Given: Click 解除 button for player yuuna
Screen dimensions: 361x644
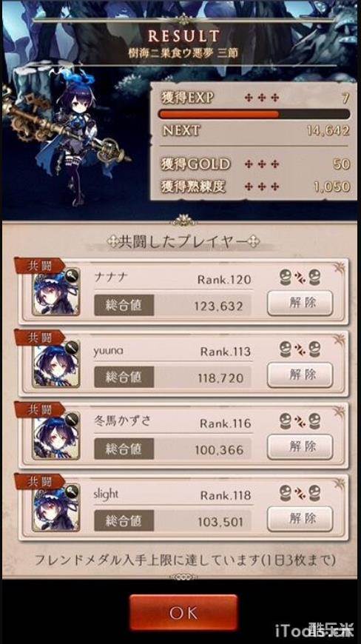Looking at the screenshot, I should tap(300, 375).
